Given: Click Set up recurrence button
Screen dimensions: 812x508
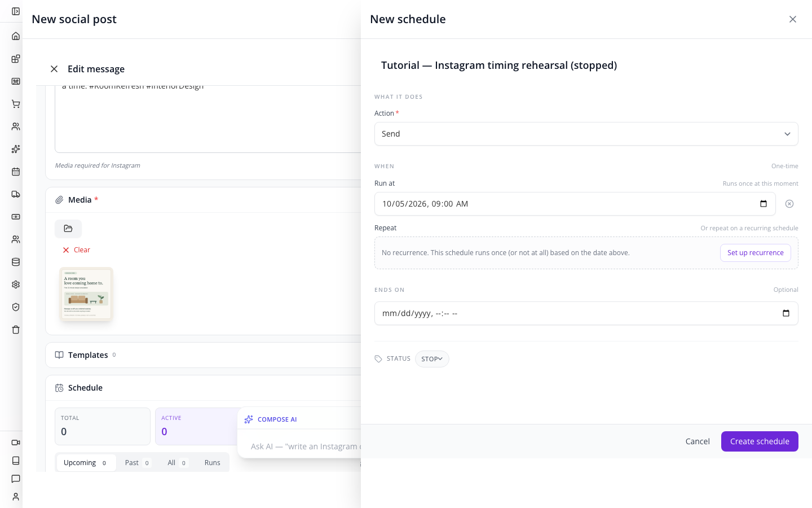Looking at the screenshot, I should tap(756, 253).
